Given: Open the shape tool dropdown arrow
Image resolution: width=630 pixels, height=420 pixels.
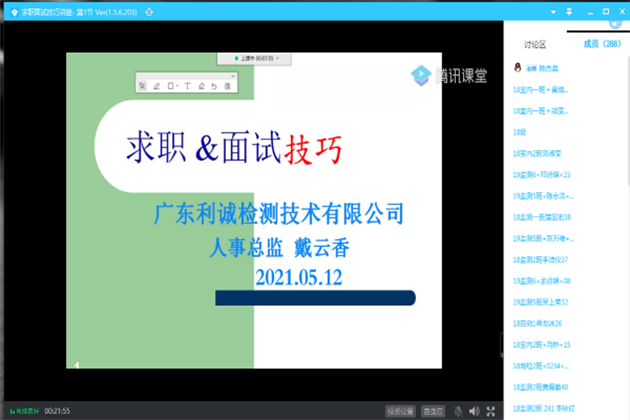Looking at the screenshot, I should 177,86.
